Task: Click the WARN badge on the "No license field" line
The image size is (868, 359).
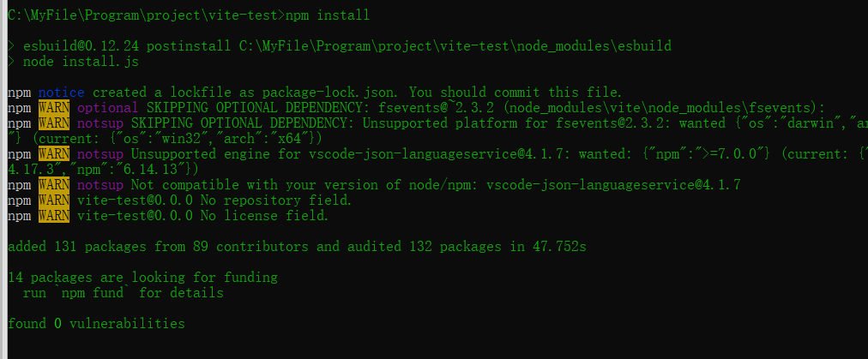Action: [x=55, y=216]
